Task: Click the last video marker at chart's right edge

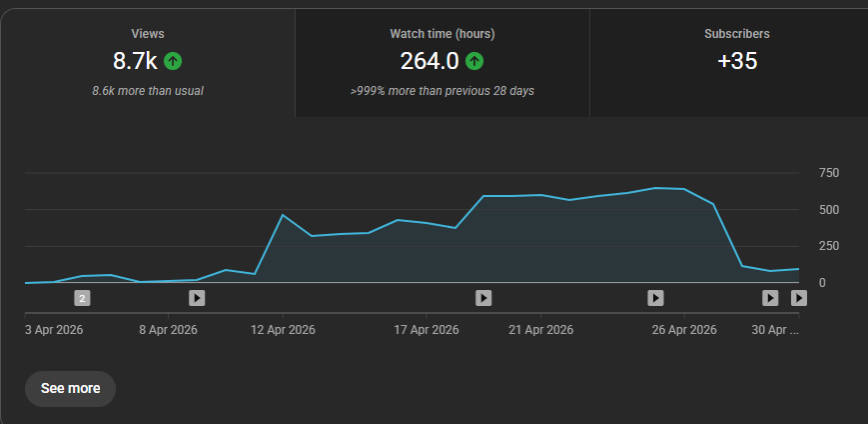Action: tap(799, 298)
